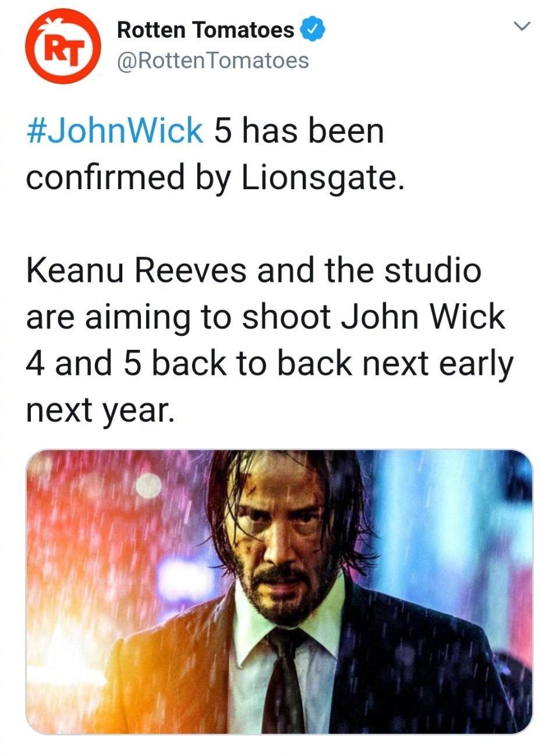The image size is (559, 756).
Task: Click the final 'next year.' text
Action: pyautogui.click(x=100, y=411)
